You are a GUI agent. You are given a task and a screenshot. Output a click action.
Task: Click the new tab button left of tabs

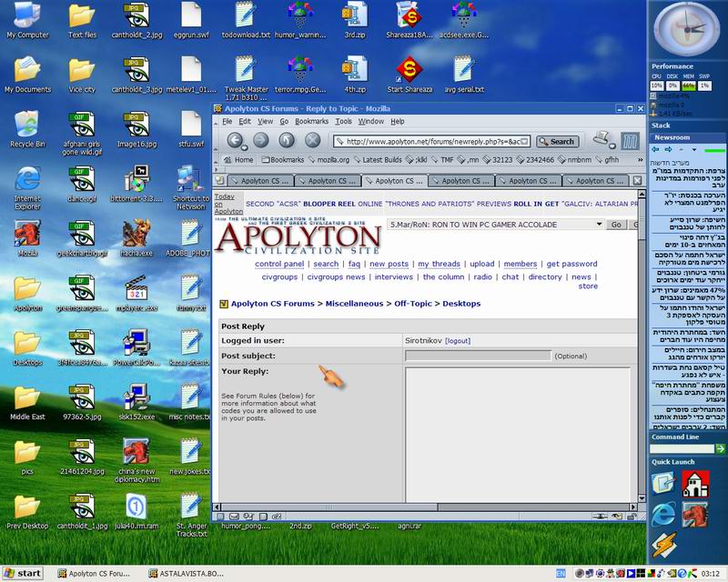click(220, 180)
